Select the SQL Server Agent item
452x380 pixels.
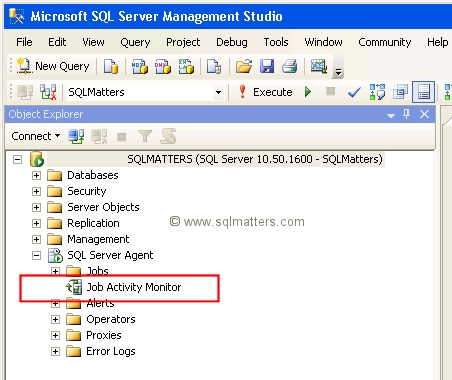coord(110,255)
